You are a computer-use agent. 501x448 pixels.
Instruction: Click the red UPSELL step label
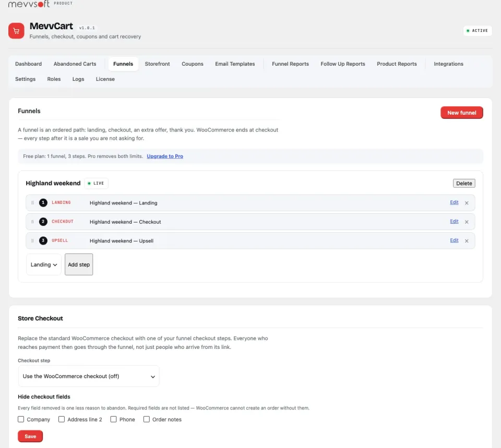pos(59,240)
